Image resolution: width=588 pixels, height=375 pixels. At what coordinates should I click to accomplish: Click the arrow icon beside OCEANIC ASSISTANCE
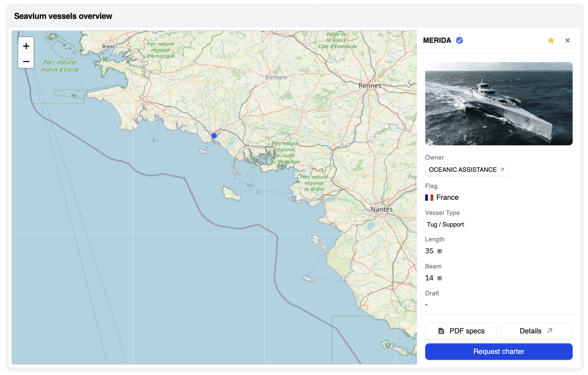tap(502, 170)
